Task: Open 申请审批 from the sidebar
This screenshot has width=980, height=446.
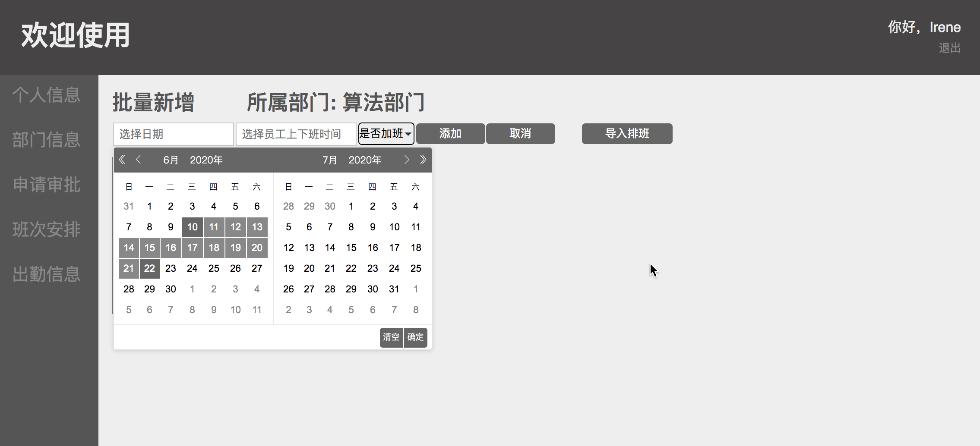Action: click(46, 185)
